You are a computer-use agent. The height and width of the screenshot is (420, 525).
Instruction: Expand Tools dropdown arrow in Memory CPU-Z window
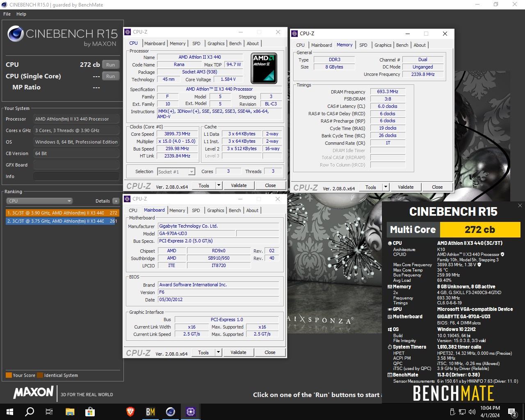coord(386,187)
